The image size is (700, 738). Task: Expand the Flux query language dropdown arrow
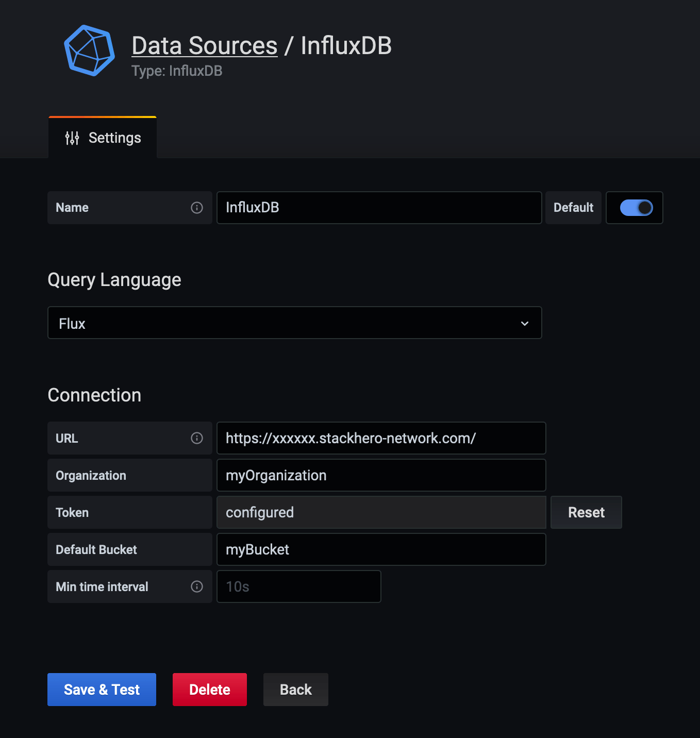pos(525,324)
